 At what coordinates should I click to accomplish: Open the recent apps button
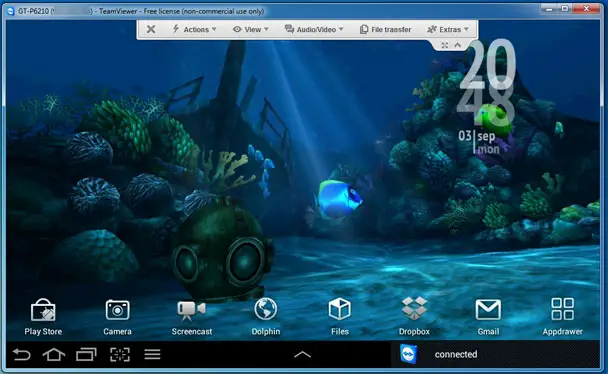pyautogui.click(x=86, y=354)
